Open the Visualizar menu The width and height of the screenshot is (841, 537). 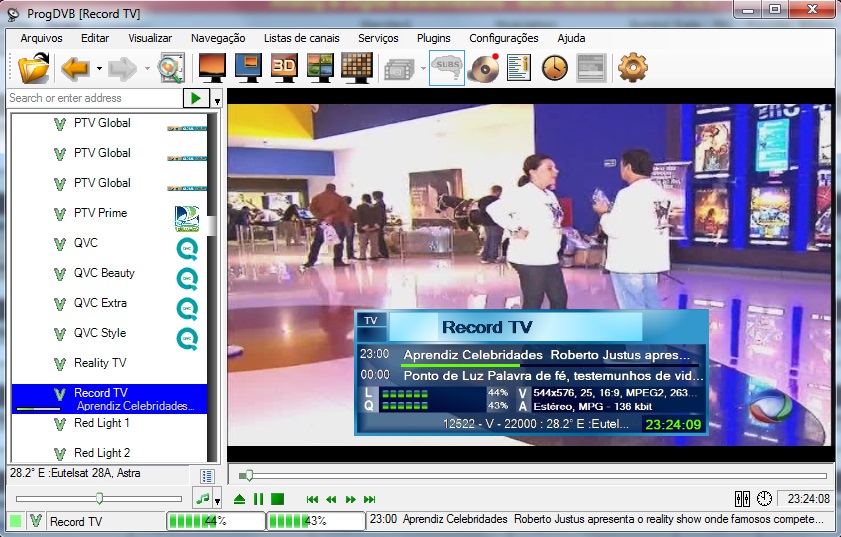click(x=150, y=38)
